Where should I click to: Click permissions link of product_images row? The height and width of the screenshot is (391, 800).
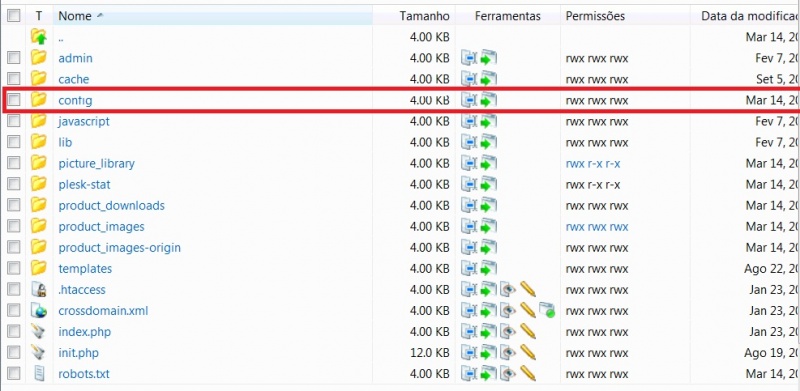point(597,227)
